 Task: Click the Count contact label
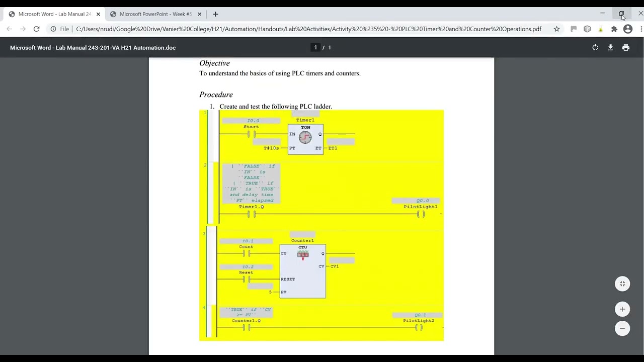coord(246,247)
